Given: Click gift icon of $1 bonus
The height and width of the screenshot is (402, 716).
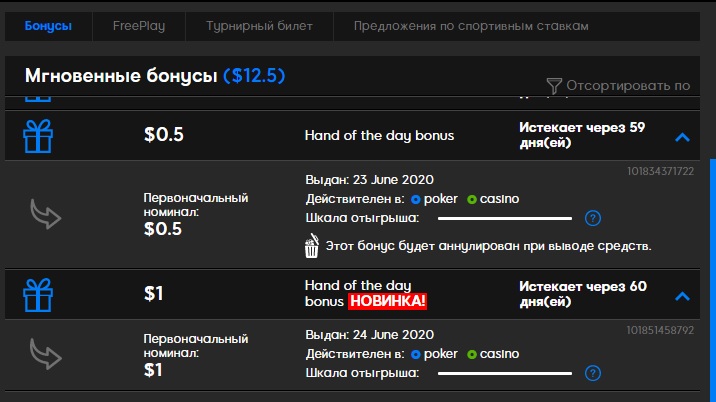Looking at the screenshot, I should (x=38, y=295).
